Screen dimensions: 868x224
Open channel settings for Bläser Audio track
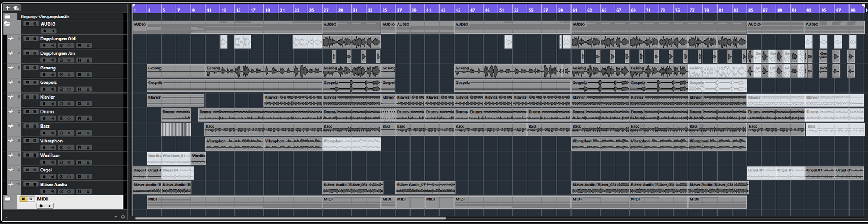click(x=61, y=191)
